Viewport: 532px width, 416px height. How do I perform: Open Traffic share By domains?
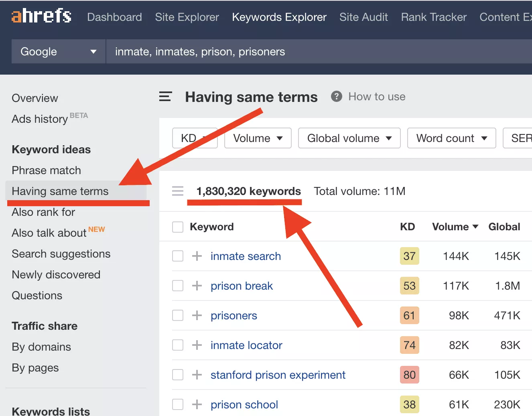tap(41, 347)
